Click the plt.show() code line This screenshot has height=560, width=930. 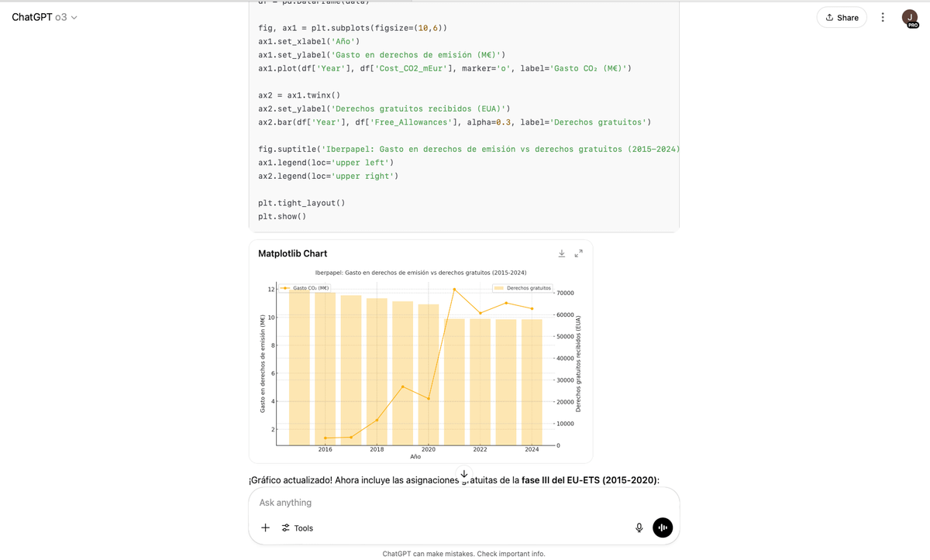tap(282, 216)
